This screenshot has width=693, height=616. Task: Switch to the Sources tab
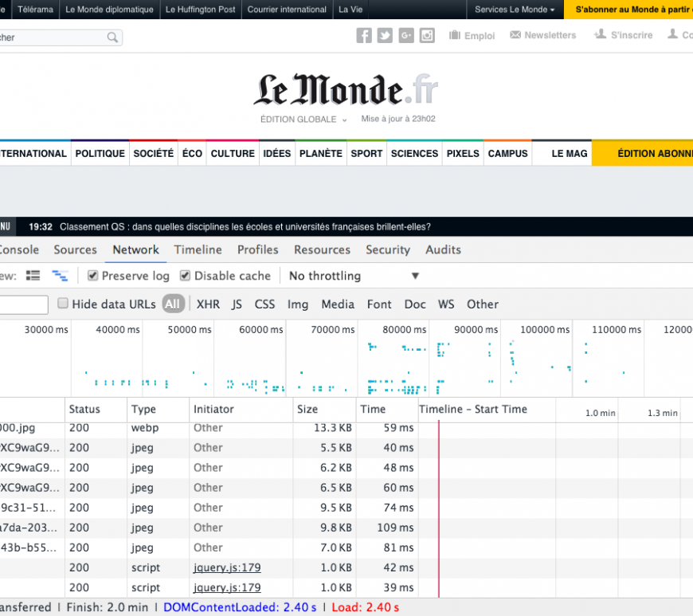[75, 250]
